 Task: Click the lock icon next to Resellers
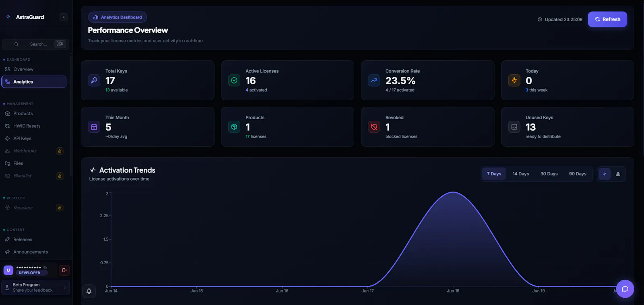[x=60, y=208]
